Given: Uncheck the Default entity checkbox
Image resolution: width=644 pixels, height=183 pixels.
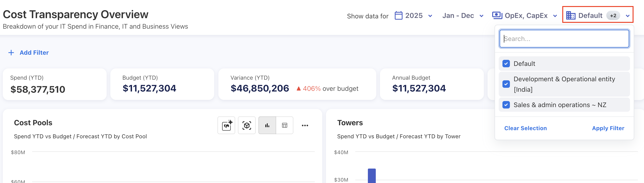Looking at the screenshot, I should click(506, 64).
